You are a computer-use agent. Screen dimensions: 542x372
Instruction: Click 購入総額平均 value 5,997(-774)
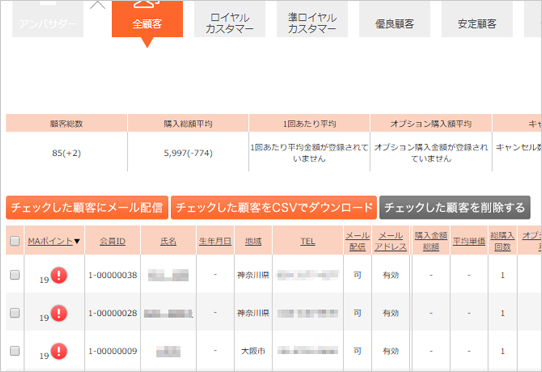click(x=188, y=153)
